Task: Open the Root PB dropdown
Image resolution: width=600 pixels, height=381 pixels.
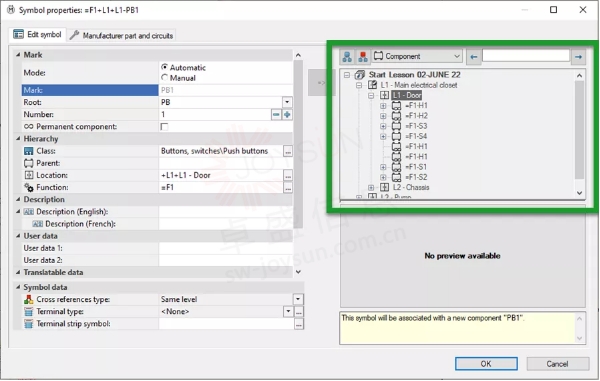Action: pos(287,102)
